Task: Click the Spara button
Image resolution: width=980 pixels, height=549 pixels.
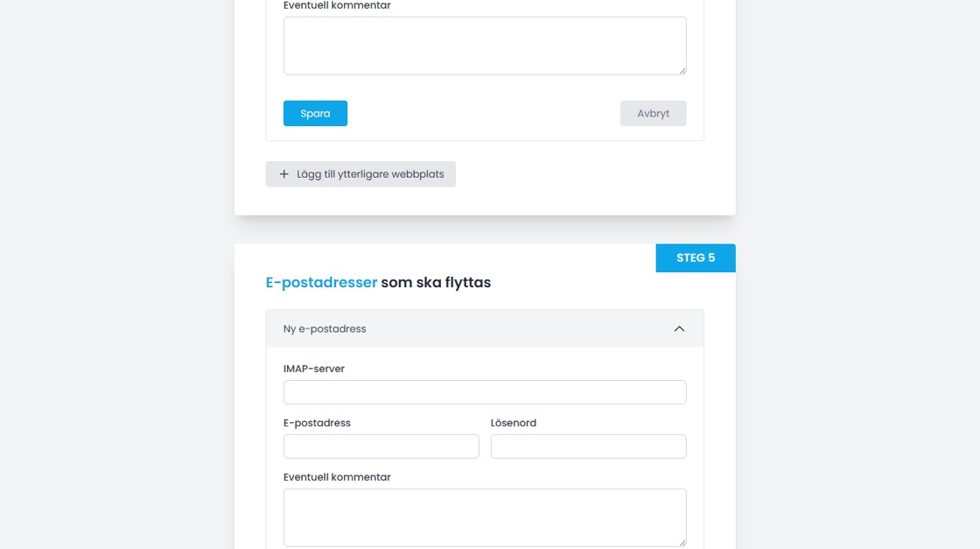Action: tap(315, 114)
